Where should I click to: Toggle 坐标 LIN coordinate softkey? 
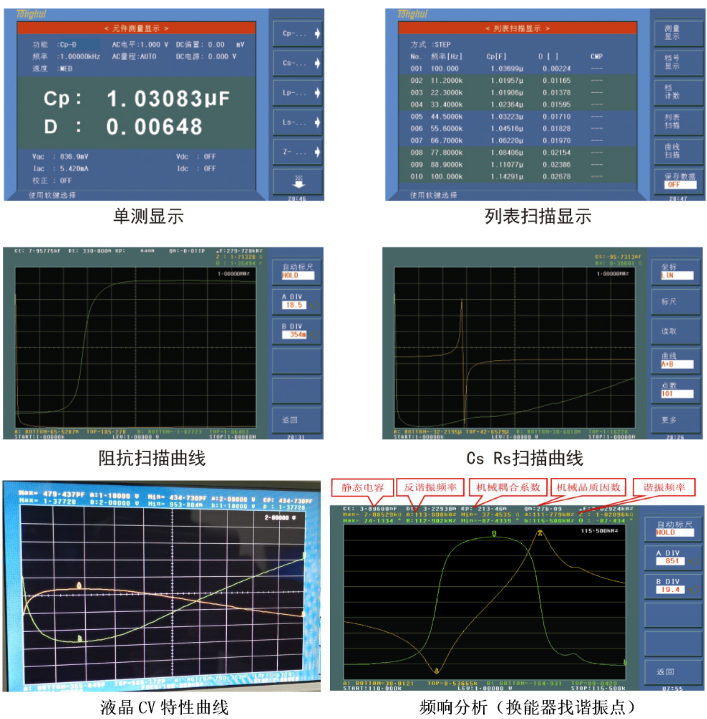[x=676, y=271]
